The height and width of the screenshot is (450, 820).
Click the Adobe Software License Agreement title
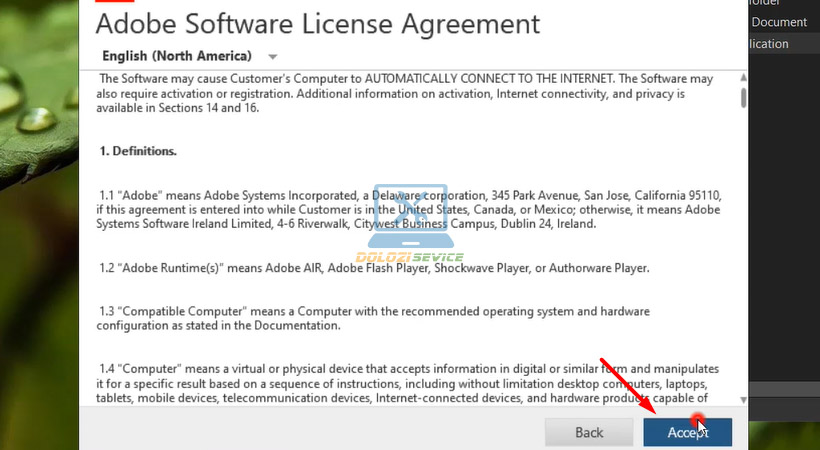[x=317, y=24]
